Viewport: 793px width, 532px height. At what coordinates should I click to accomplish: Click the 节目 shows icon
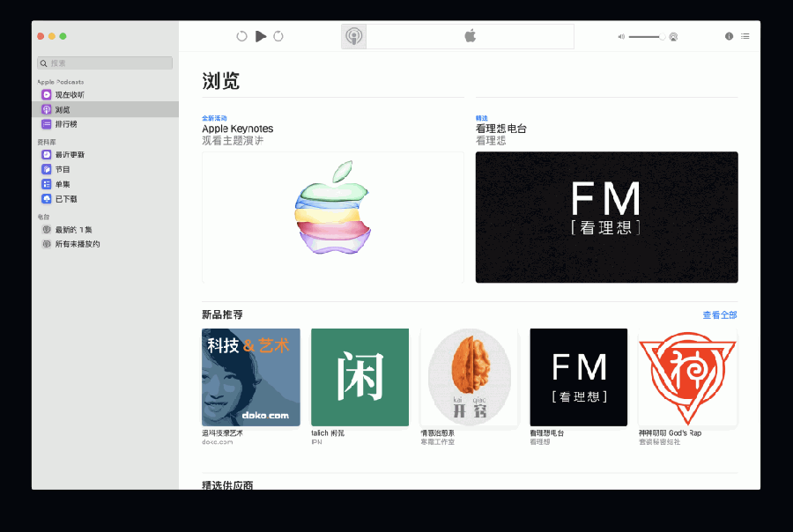click(46, 169)
